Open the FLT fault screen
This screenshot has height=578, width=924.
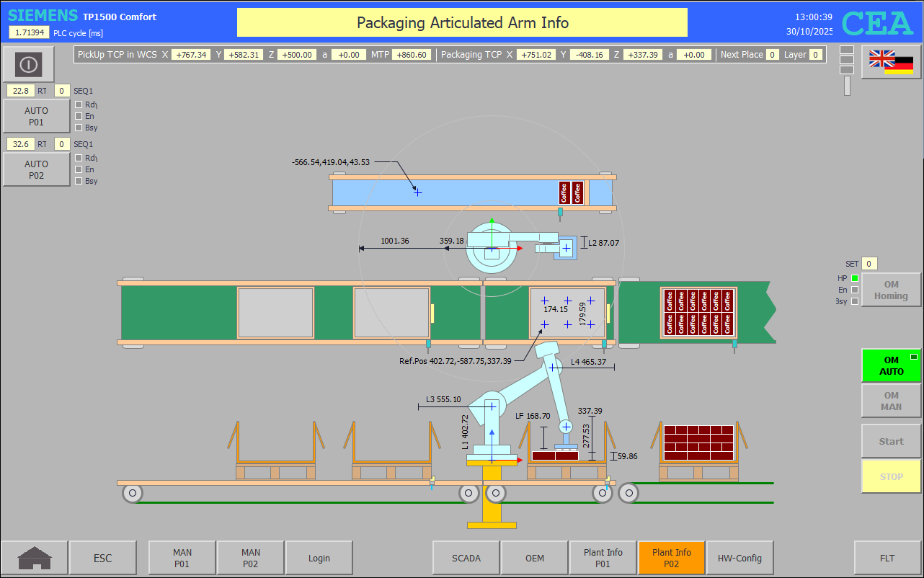click(x=887, y=558)
